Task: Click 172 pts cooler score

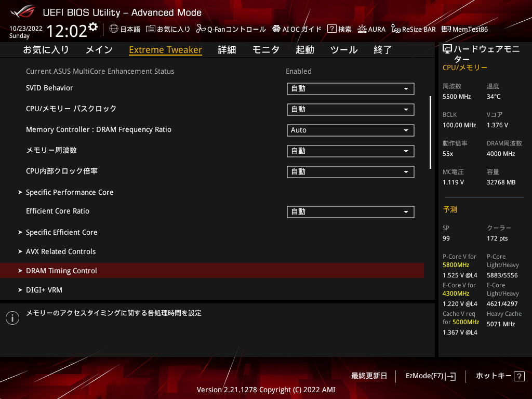Action: [x=497, y=238]
